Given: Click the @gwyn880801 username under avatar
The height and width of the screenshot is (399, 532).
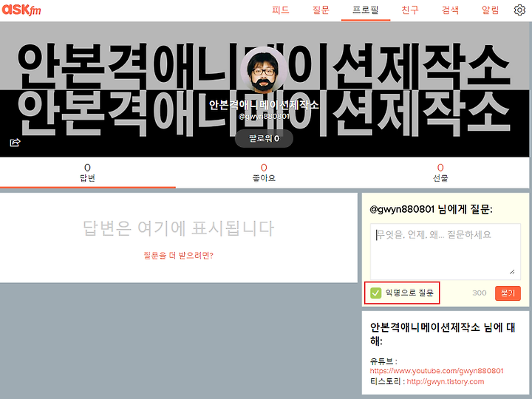Looking at the screenshot, I should pos(264,117).
